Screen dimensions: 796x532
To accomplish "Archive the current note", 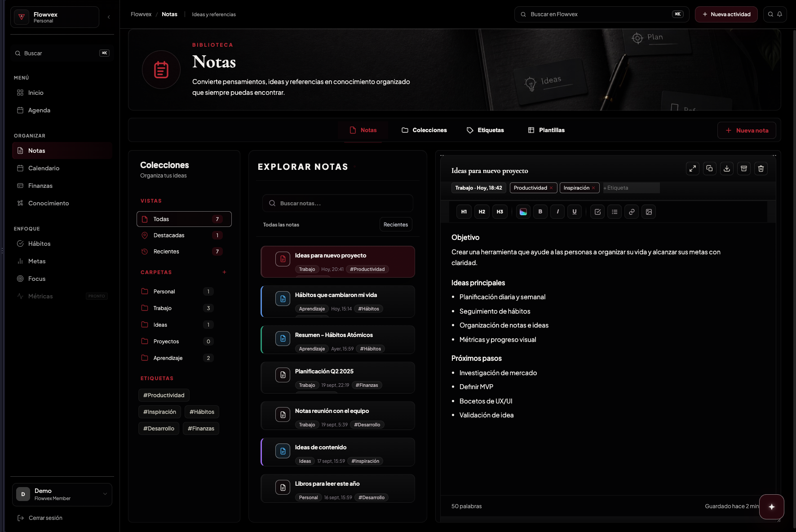I will point(744,168).
